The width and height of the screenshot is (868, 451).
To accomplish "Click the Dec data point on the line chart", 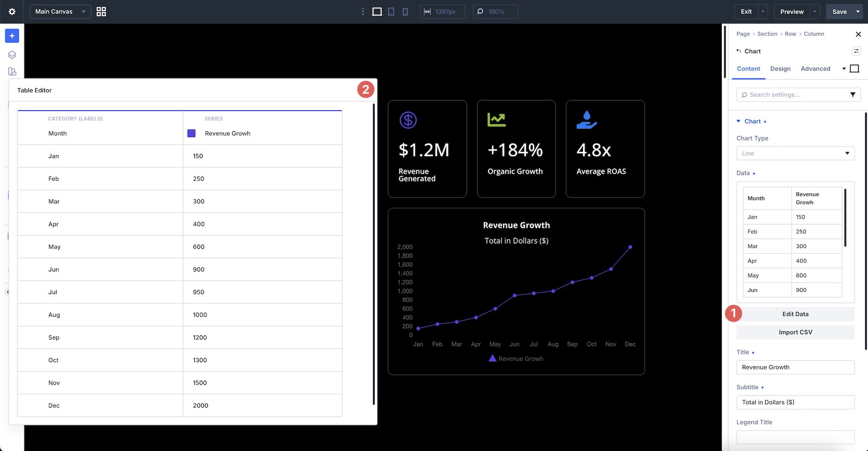I will (630, 247).
